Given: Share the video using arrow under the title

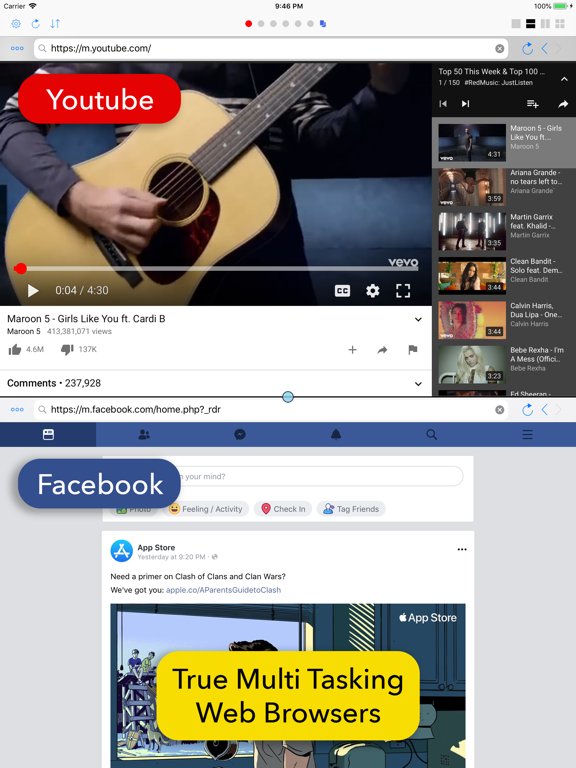Looking at the screenshot, I should tap(383, 350).
